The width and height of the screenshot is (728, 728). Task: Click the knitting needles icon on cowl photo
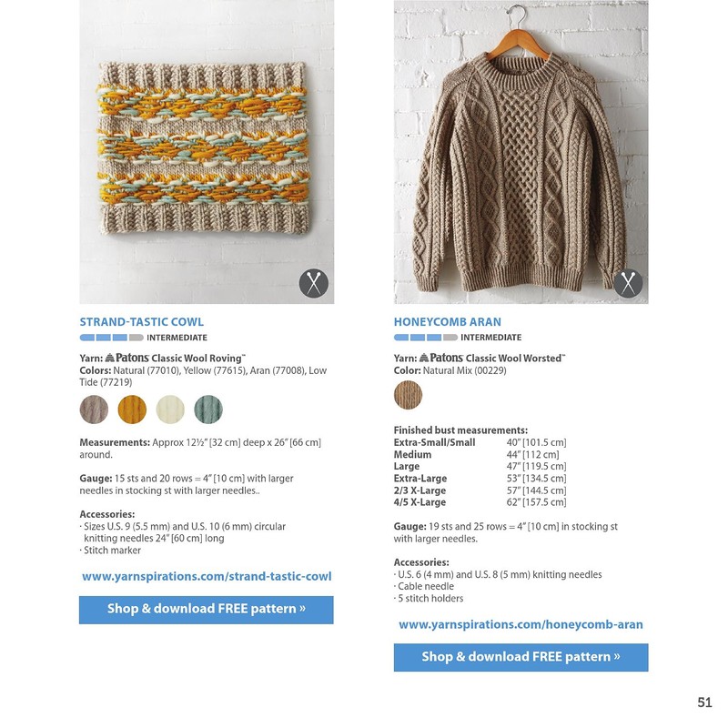coord(314,283)
